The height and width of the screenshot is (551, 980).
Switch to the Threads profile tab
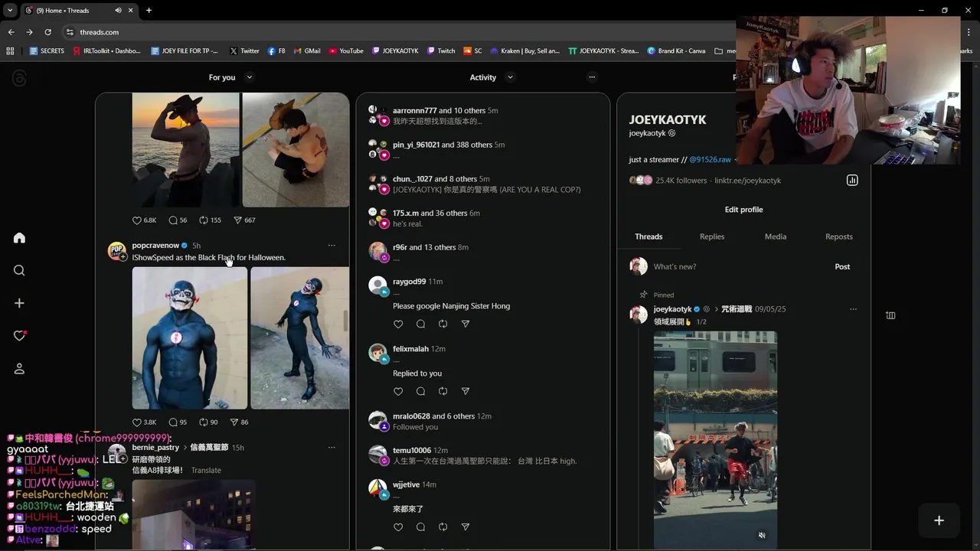click(x=648, y=236)
